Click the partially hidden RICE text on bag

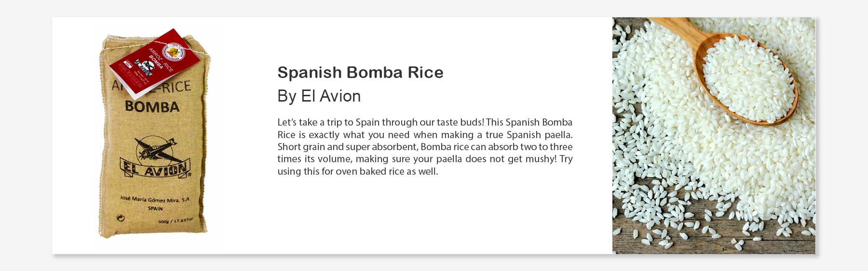point(176,87)
